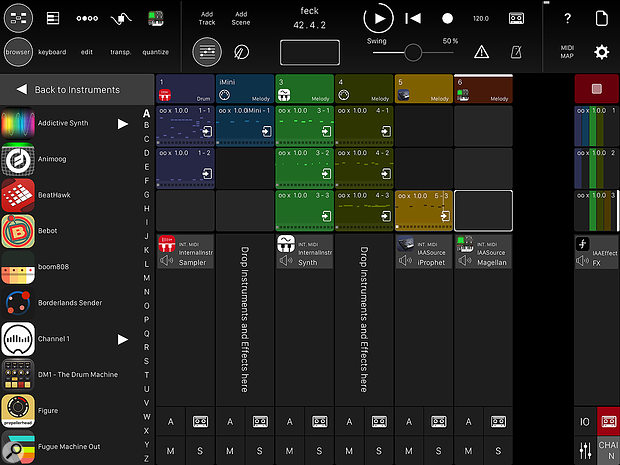
Task: Select the transp. tab
Action: point(121,52)
